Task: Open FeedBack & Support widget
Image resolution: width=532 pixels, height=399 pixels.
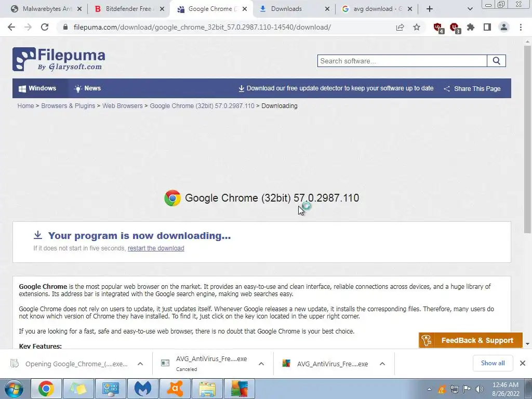Action: (x=471, y=340)
